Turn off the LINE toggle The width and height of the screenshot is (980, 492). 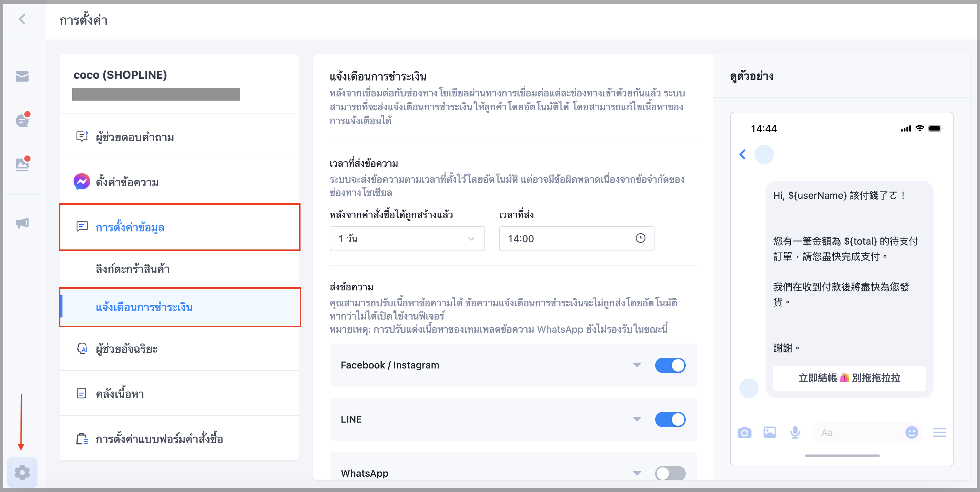670,419
